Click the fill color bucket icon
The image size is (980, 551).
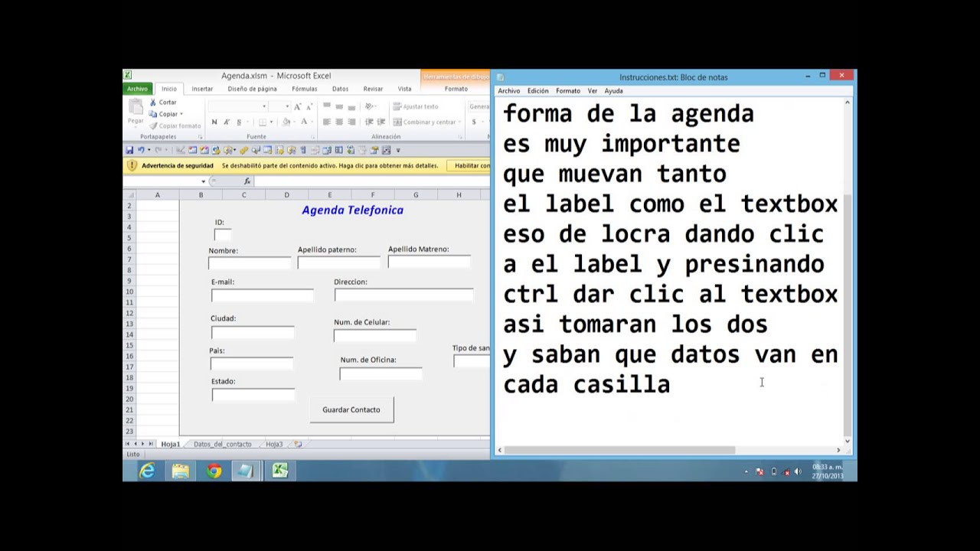pos(286,122)
